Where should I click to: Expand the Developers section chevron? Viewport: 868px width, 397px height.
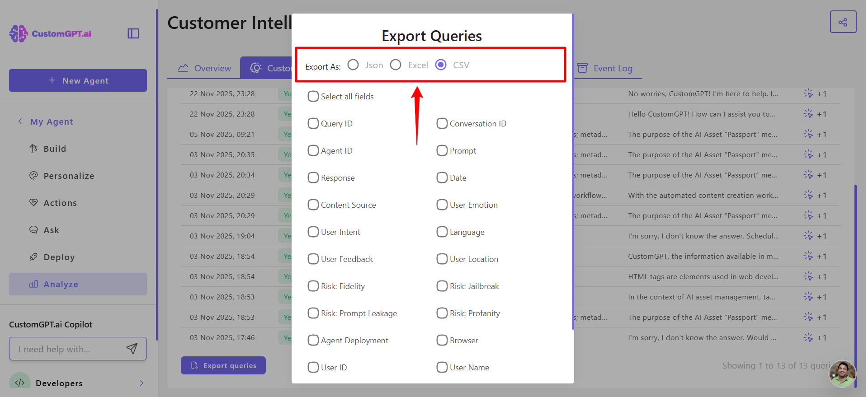click(142, 383)
